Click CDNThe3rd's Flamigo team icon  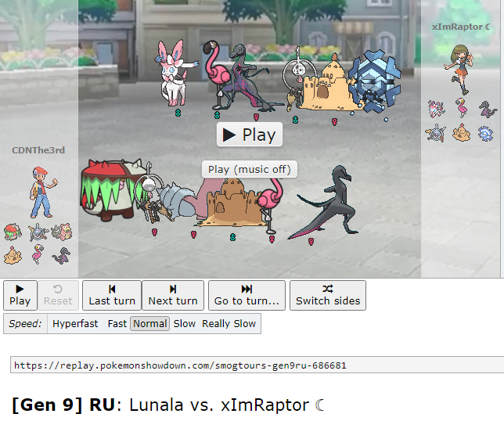[38, 254]
